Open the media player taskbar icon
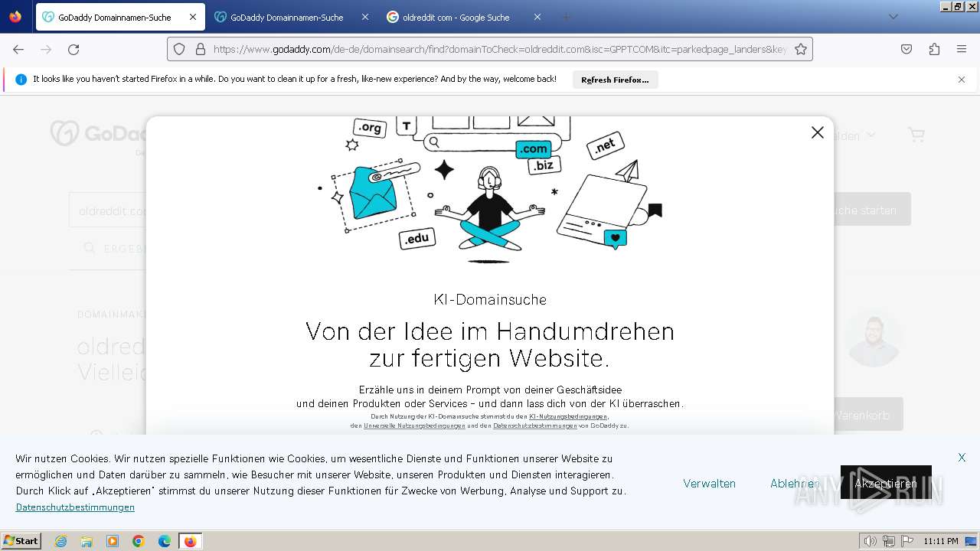Viewport: 980px width, 551px height. tap(113, 541)
